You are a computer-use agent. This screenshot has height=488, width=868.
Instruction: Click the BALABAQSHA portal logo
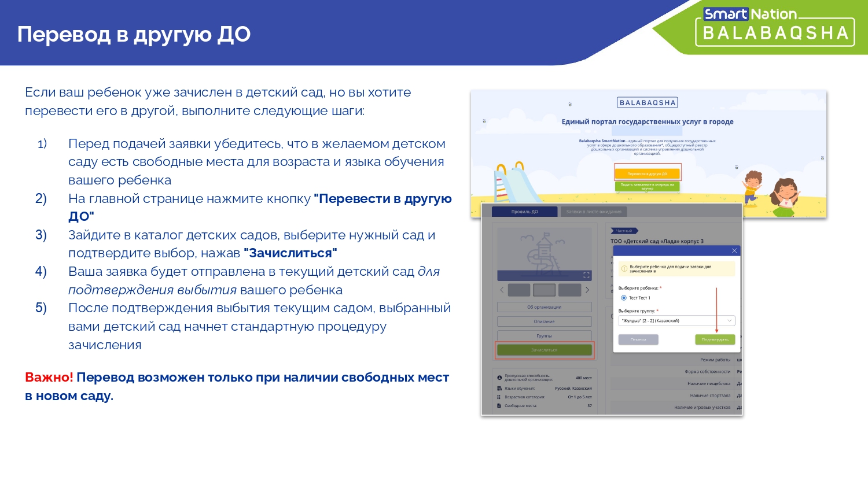pyautogui.click(x=647, y=103)
